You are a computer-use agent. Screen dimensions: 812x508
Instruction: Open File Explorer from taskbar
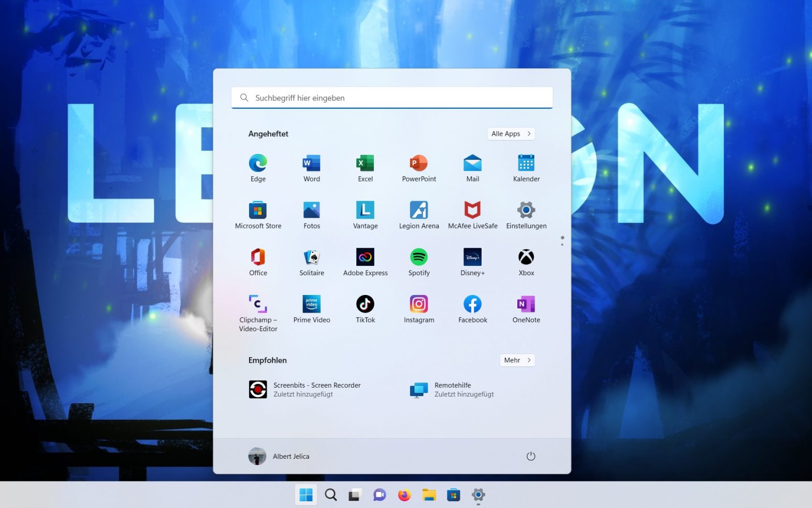pos(429,495)
